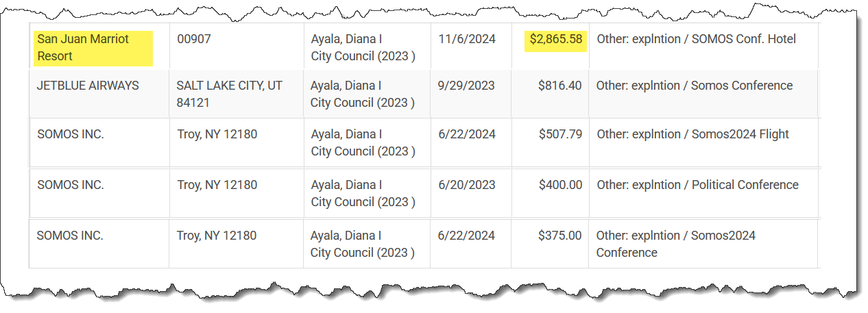The width and height of the screenshot is (868, 313).
Task: Select the JETBLUE AIRWAYS payee cell
Action: (88, 86)
